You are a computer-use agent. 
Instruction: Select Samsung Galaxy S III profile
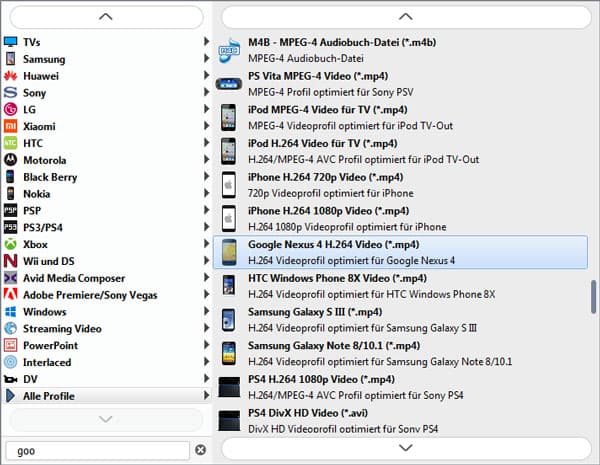point(400,320)
